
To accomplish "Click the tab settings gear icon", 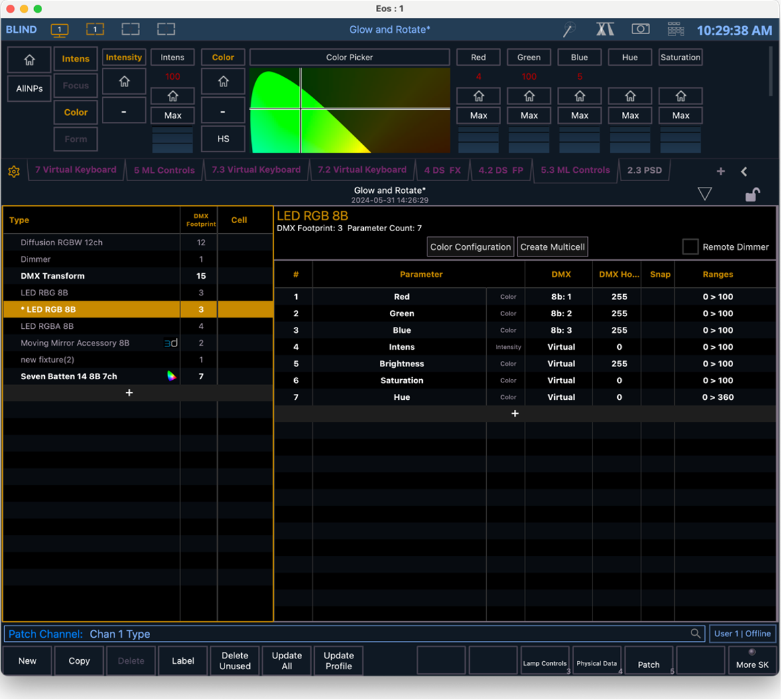I will (x=13, y=171).
